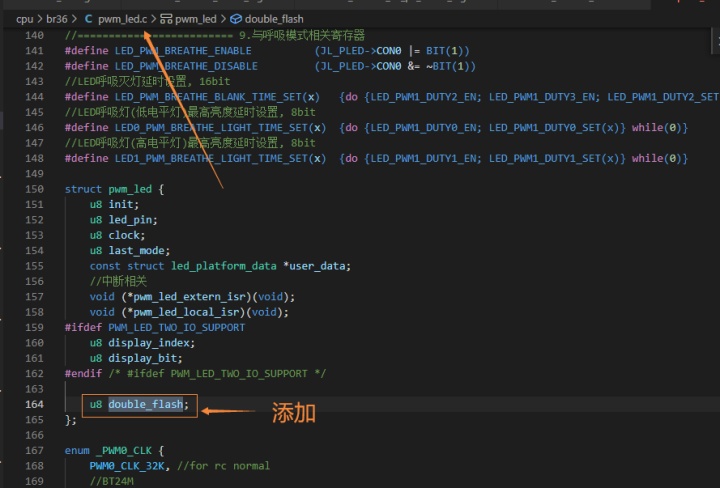Image resolution: width=720 pixels, height=488 pixels.
Task: Click the "led_pin" field
Action: click(x=130, y=220)
